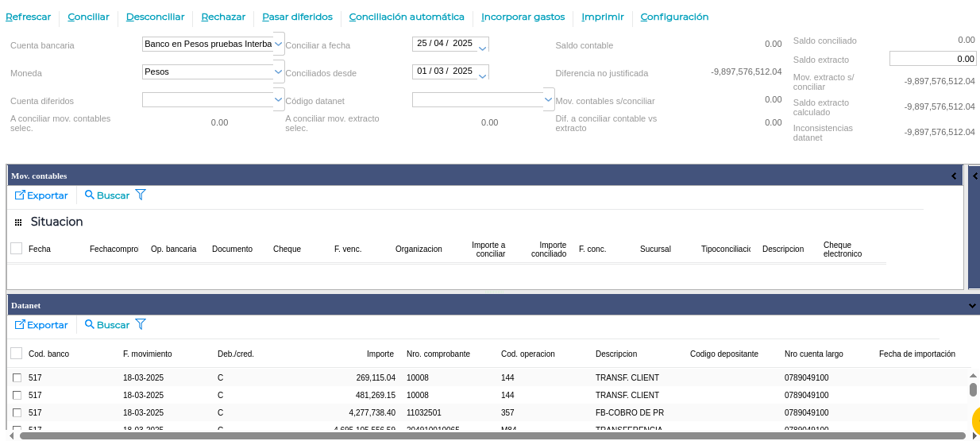
Task: Open the filter funnel in Mov. contables
Action: pos(141,195)
